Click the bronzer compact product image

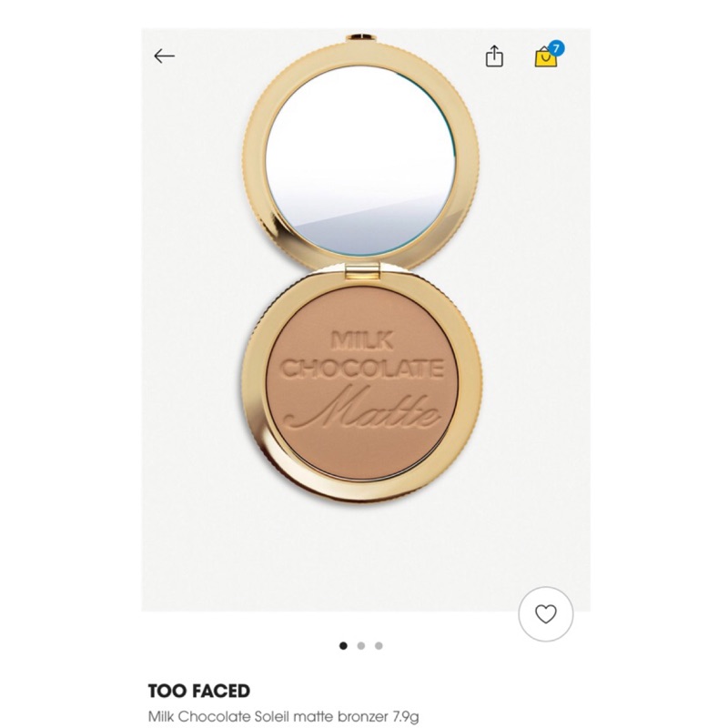(x=361, y=268)
